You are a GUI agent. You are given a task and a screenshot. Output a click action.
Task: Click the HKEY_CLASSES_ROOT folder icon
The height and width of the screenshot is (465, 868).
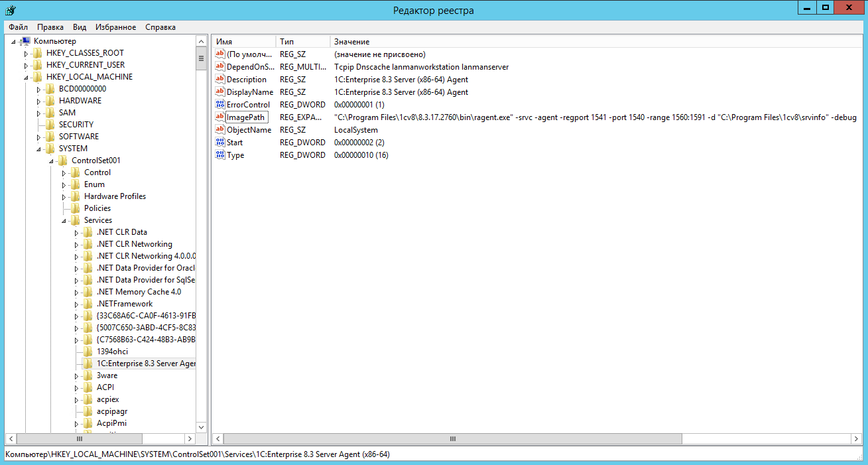pos(38,53)
